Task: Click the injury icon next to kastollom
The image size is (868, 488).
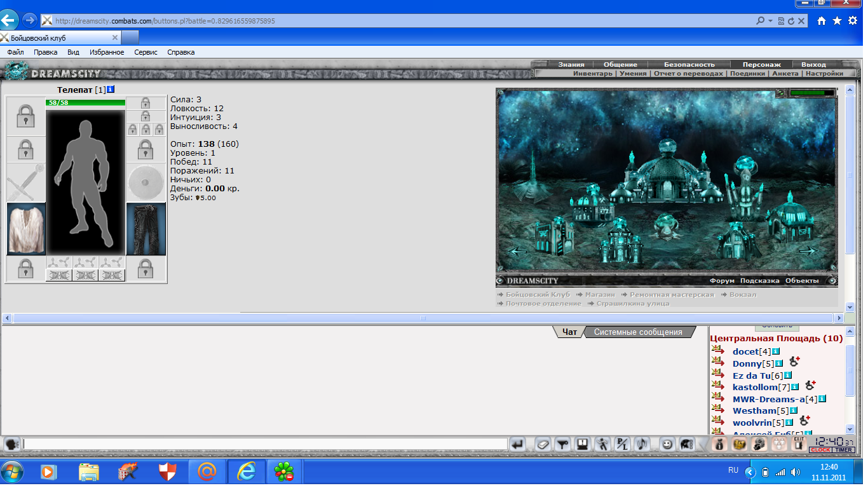Action: pyautogui.click(x=810, y=385)
